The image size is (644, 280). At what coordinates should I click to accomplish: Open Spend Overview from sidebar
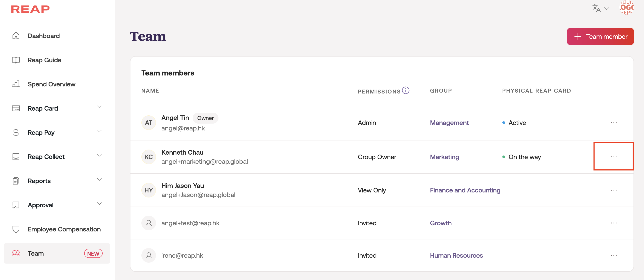51,84
